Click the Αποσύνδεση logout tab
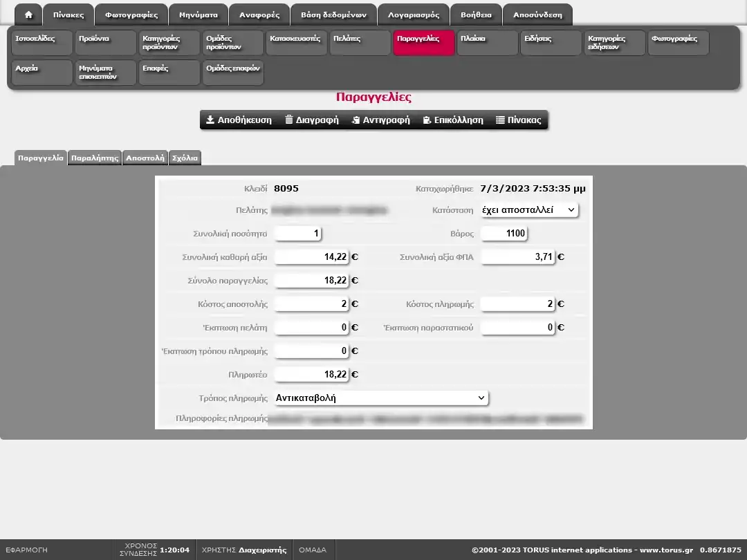 [x=537, y=15]
